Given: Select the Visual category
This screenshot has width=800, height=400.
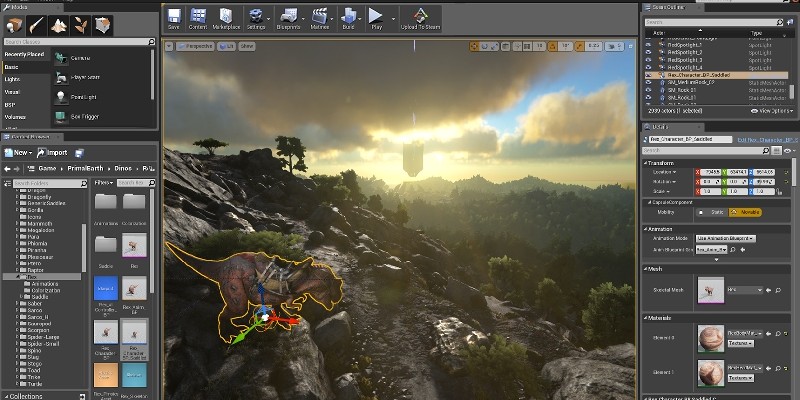Looking at the screenshot, I should (12, 92).
